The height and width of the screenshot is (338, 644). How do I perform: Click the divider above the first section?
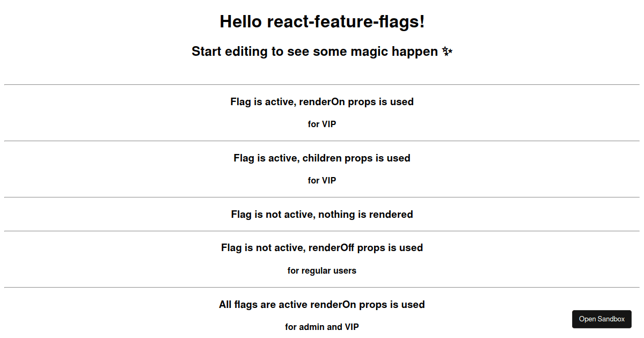click(x=322, y=84)
